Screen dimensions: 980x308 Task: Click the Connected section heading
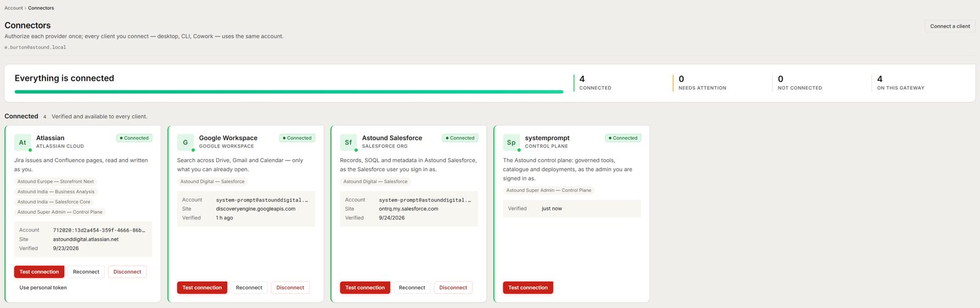[21, 116]
